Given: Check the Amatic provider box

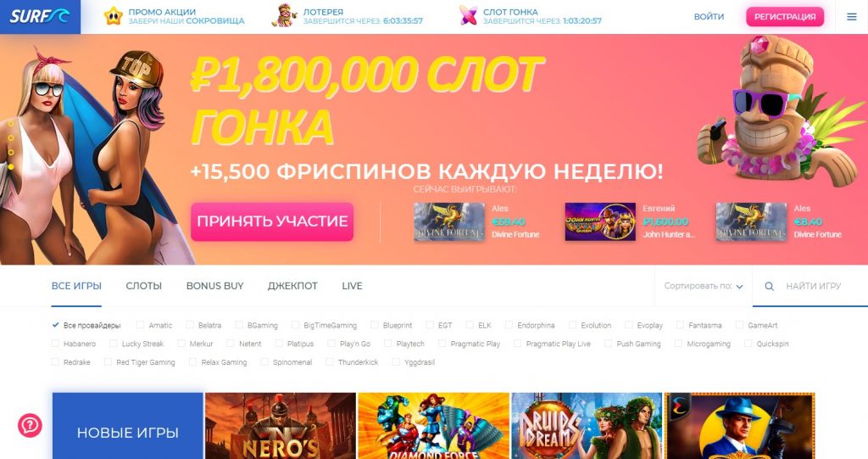Looking at the screenshot, I should [x=141, y=326].
